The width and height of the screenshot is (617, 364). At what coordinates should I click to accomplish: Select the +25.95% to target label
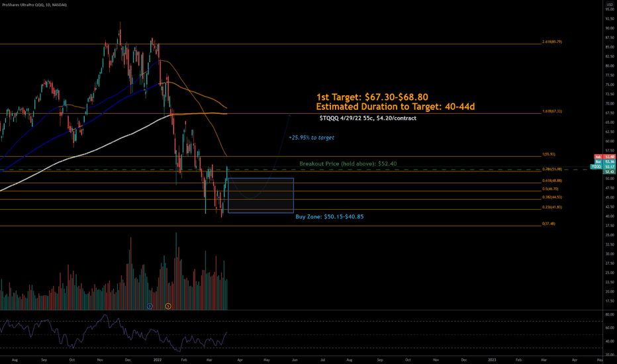[x=311, y=138]
